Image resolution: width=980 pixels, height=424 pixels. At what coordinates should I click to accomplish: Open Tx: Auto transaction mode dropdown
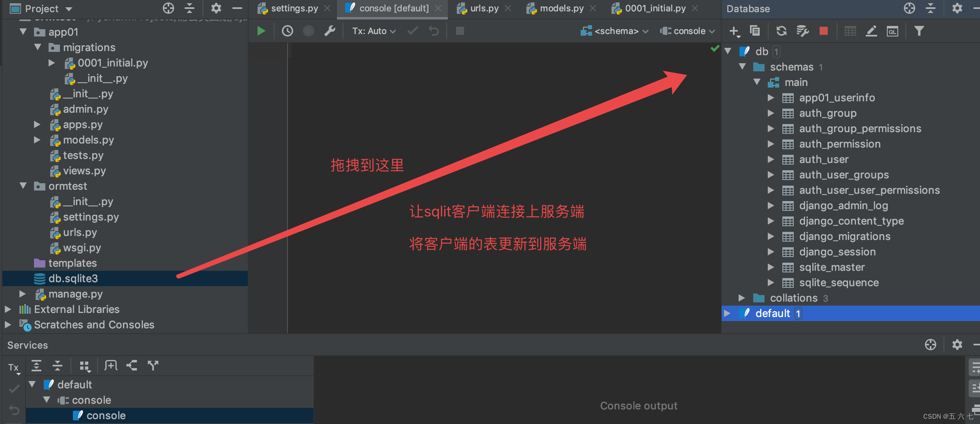(374, 31)
